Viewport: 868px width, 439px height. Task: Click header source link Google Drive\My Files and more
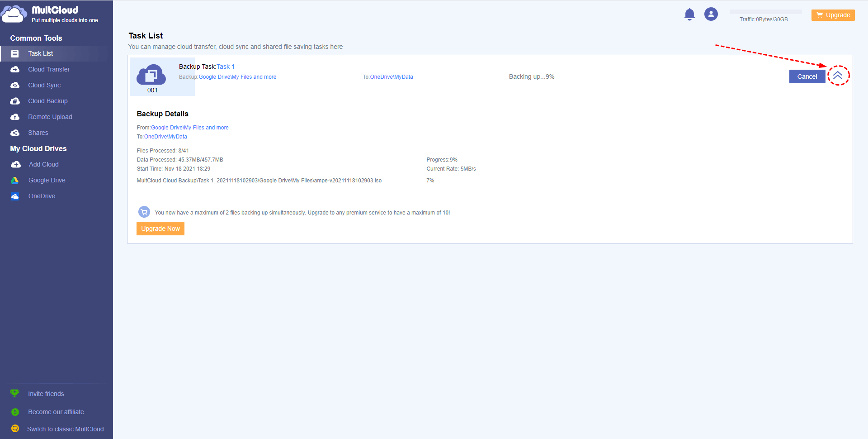tap(237, 77)
